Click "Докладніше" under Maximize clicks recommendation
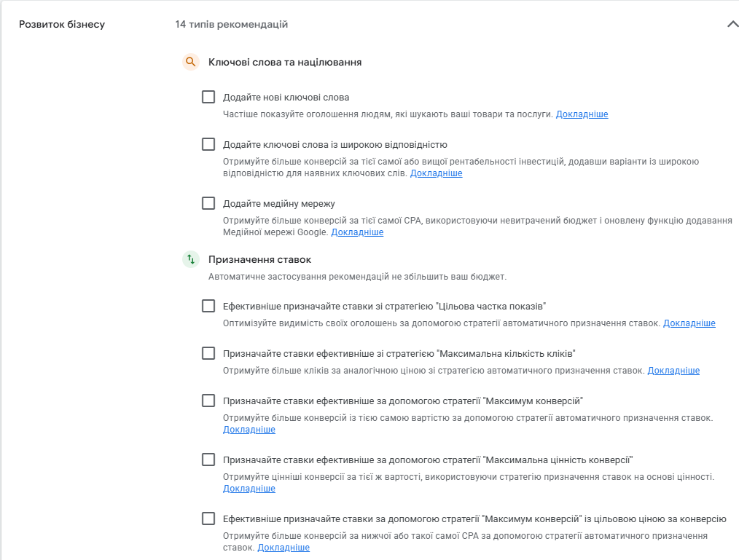The height and width of the screenshot is (560, 739). pyautogui.click(x=673, y=371)
